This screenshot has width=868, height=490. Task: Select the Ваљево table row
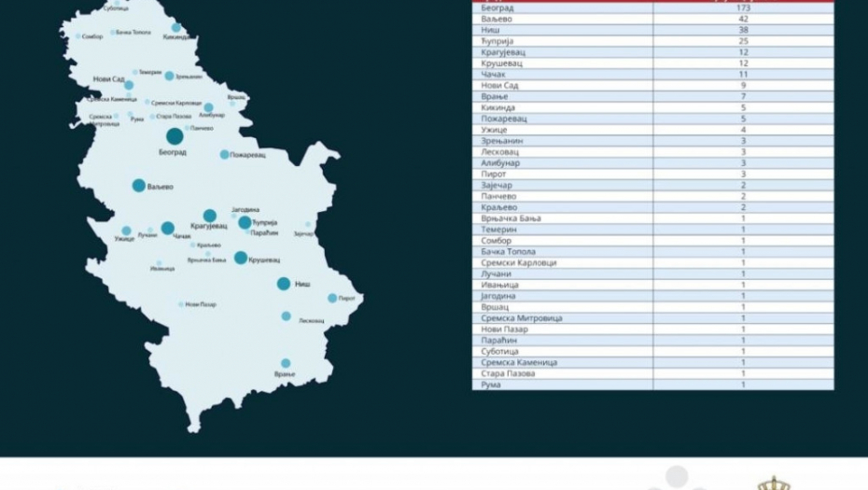pos(652,19)
